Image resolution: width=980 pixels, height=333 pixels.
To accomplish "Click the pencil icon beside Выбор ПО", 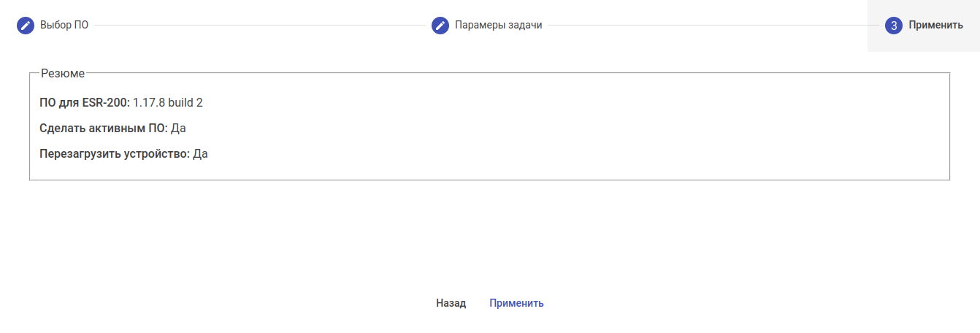I will pos(26,26).
